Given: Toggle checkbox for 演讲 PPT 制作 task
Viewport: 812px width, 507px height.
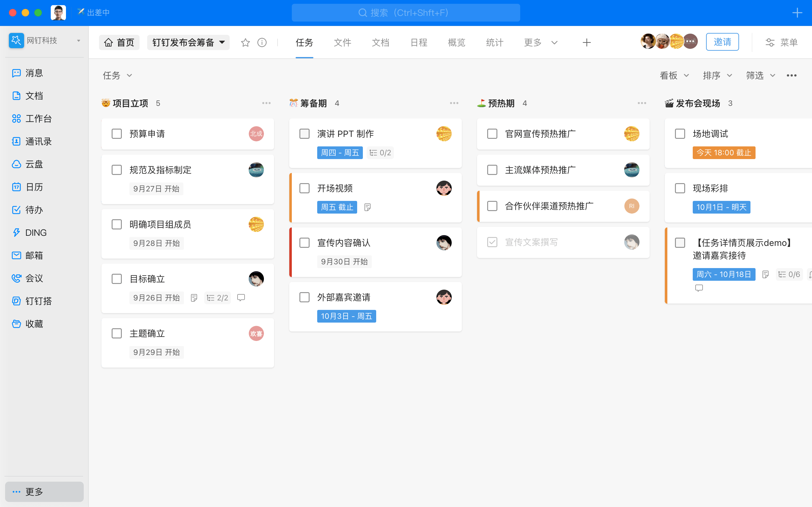Looking at the screenshot, I should pyautogui.click(x=304, y=133).
